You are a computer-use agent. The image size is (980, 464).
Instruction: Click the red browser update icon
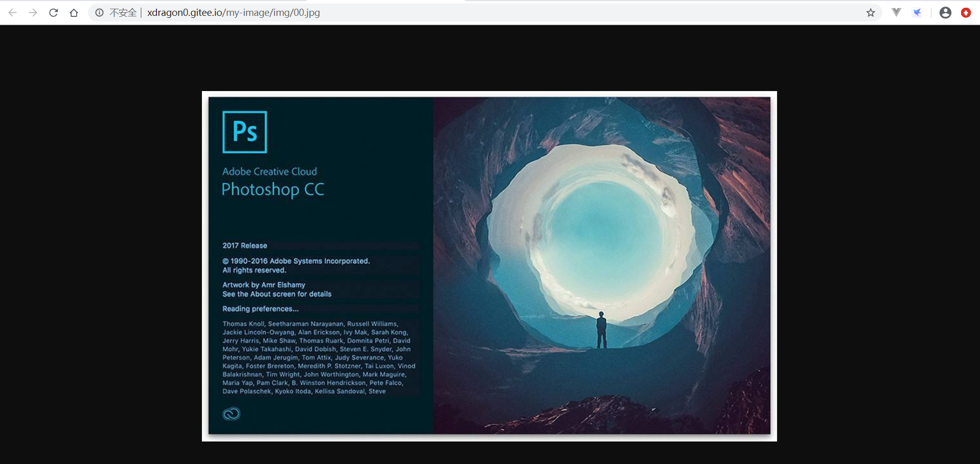966,13
